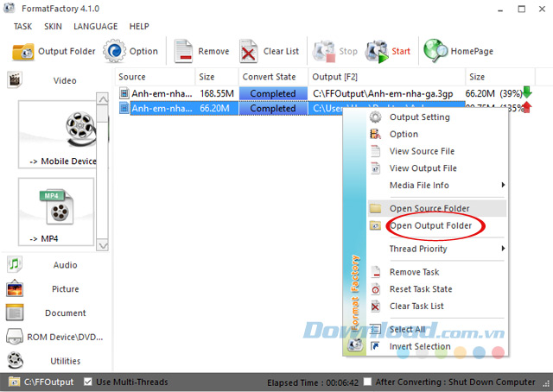Click the Source column header
Screen dimensions: 553x392
(156, 77)
